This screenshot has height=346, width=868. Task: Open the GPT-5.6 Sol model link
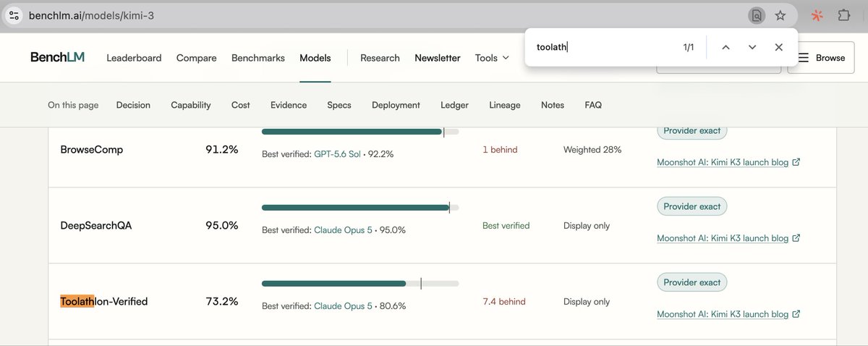point(337,154)
